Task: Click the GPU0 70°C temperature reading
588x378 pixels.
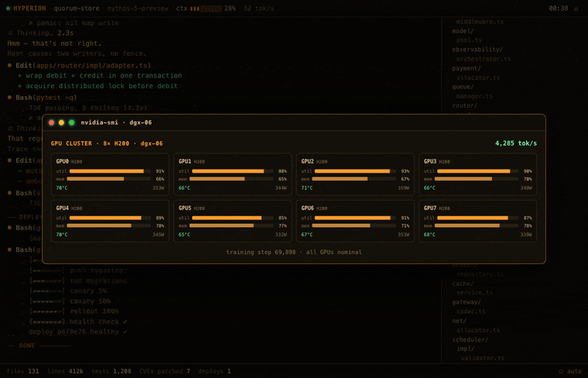Action: point(62,187)
